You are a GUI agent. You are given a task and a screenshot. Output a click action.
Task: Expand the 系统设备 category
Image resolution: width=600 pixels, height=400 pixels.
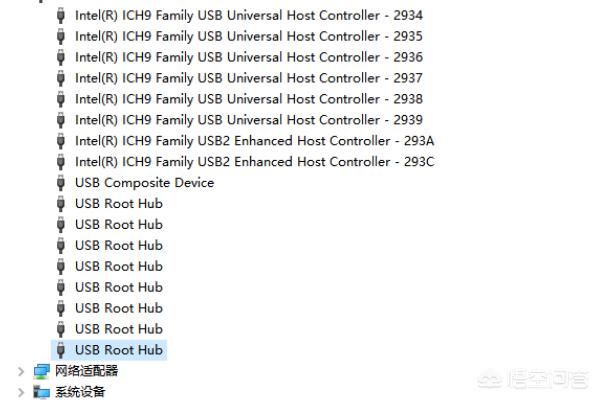[x=21, y=392]
